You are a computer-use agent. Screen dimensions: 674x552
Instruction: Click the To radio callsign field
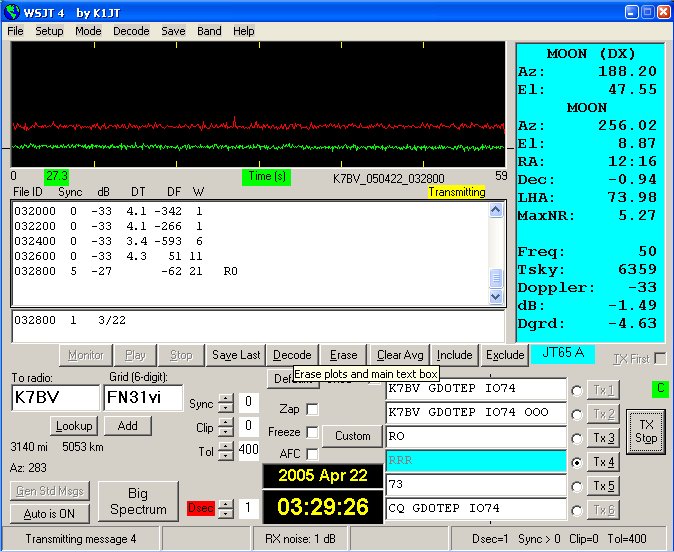click(55, 397)
